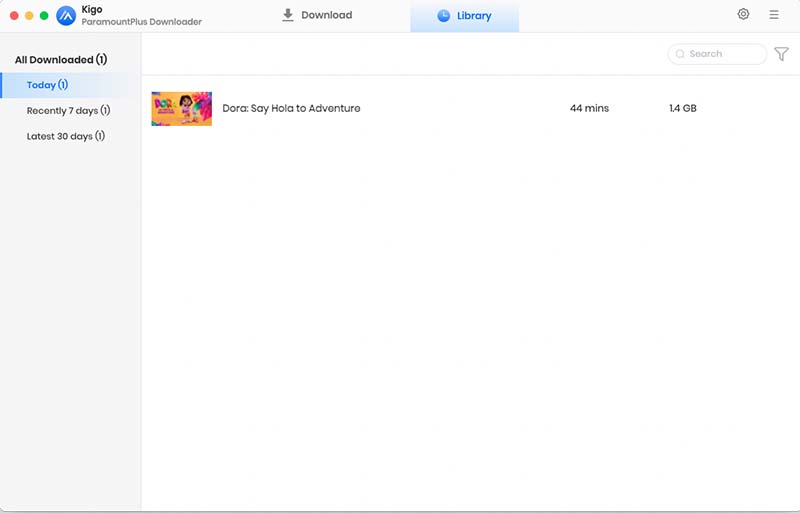Open the hamburger menu icon
The height and width of the screenshot is (513, 800).
tap(774, 15)
